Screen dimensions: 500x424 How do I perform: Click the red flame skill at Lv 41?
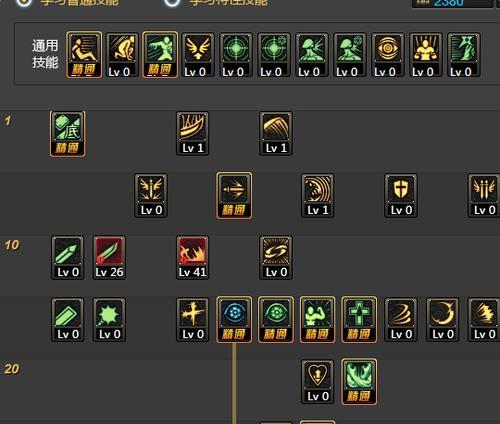pos(193,257)
